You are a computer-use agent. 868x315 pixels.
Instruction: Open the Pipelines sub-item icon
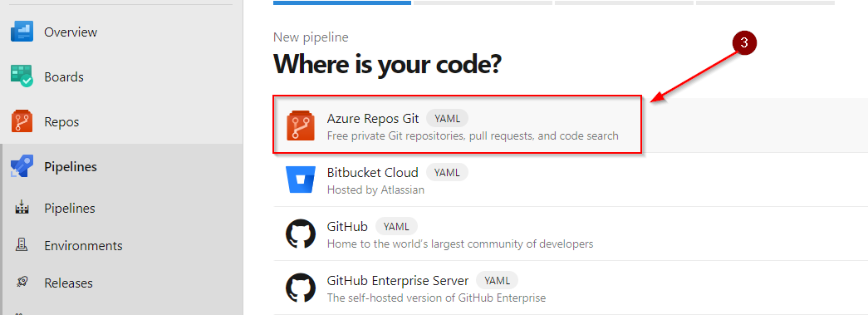pyautogui.click(x=22, y=208)
